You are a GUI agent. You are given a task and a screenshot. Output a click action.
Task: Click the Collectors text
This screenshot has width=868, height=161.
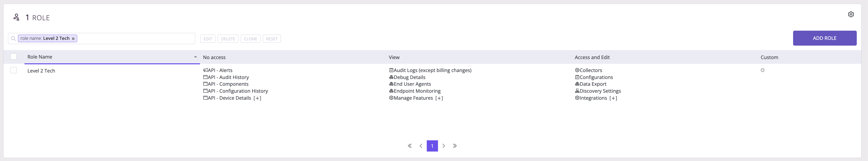click(x=591, y=70)
